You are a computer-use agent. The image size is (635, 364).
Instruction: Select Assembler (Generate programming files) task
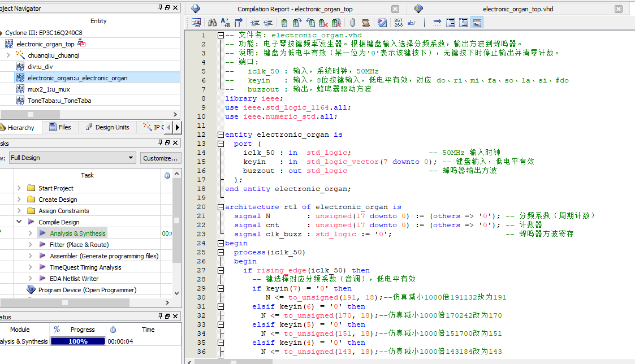point(104,256)
